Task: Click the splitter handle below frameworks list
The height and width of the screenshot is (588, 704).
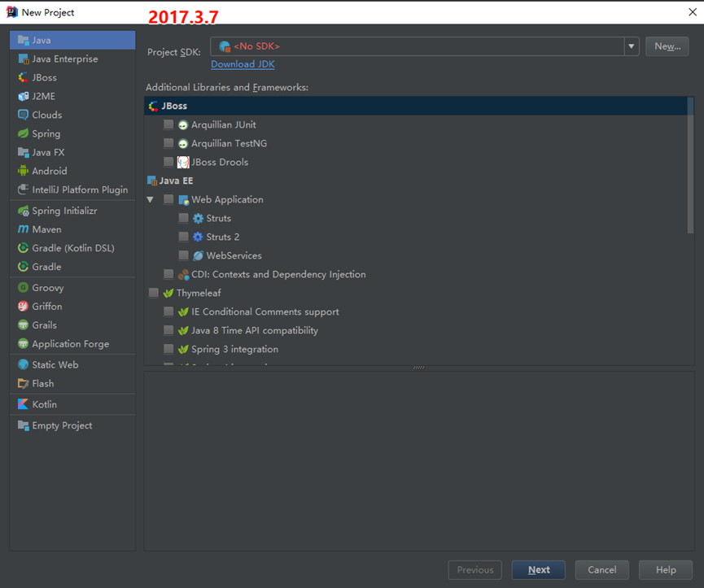Action: point(419,368)
